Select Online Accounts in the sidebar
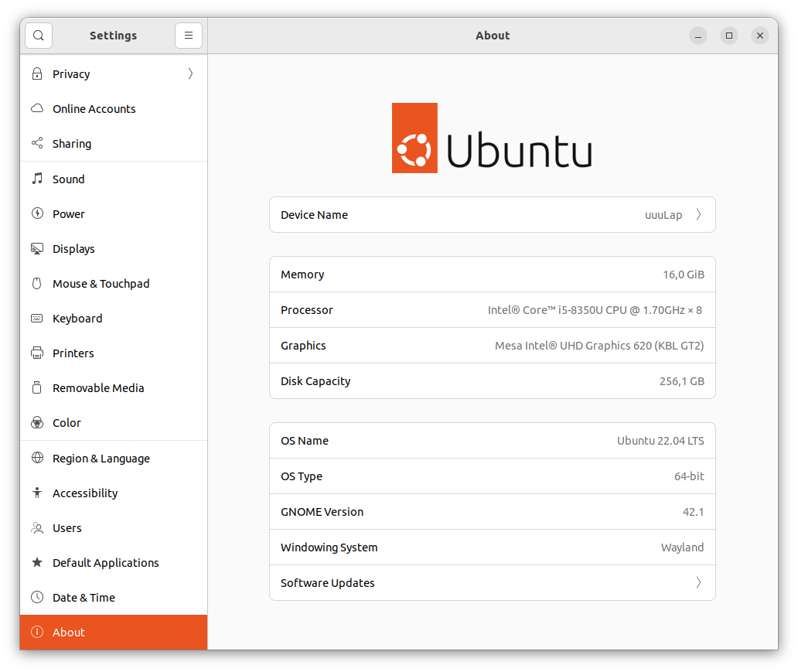This screenshot has height=672, width=798. (x=94, y=108)
